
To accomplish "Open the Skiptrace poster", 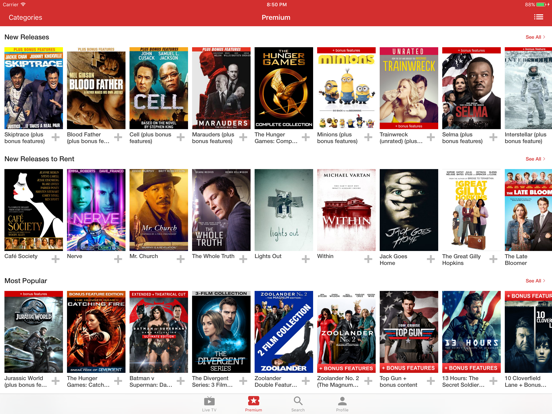I will click(33, 88).
